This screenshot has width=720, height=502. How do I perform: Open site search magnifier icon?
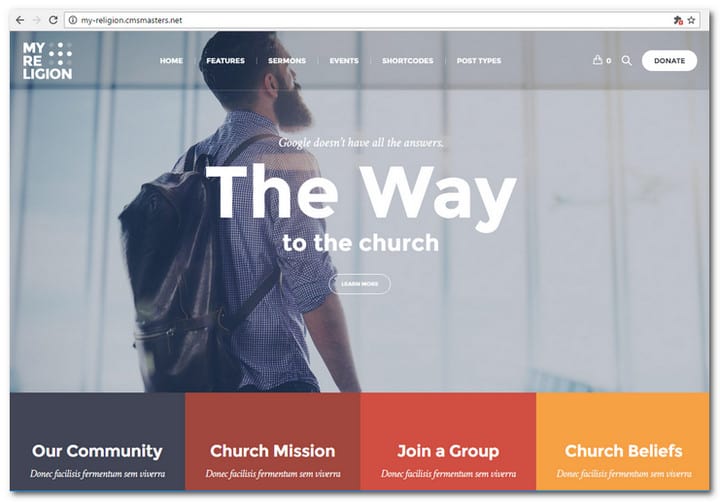(x=626, y=60)
